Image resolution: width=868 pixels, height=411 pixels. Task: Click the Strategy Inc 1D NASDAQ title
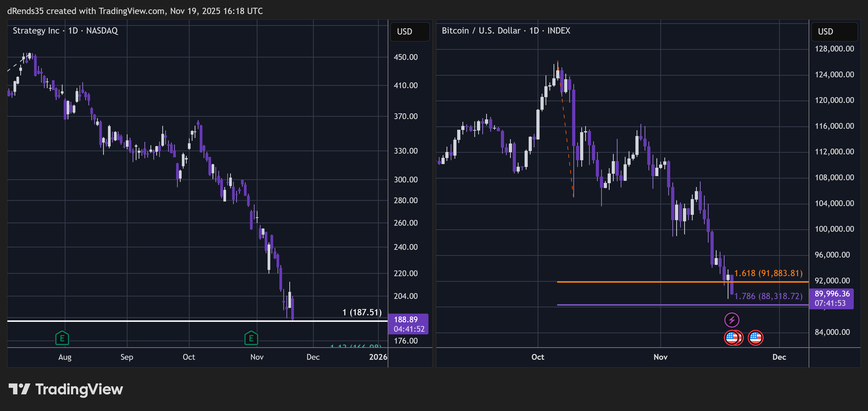coord(65,31)
